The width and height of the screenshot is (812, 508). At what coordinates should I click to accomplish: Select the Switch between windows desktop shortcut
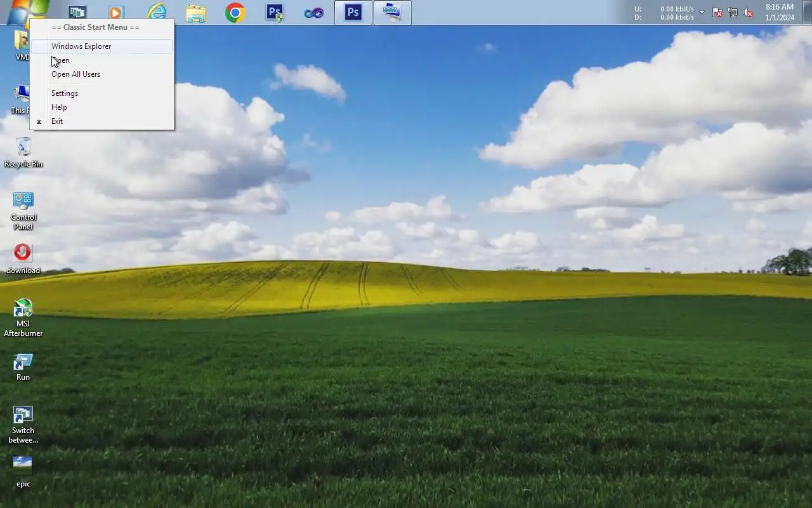tap(23, 424)
